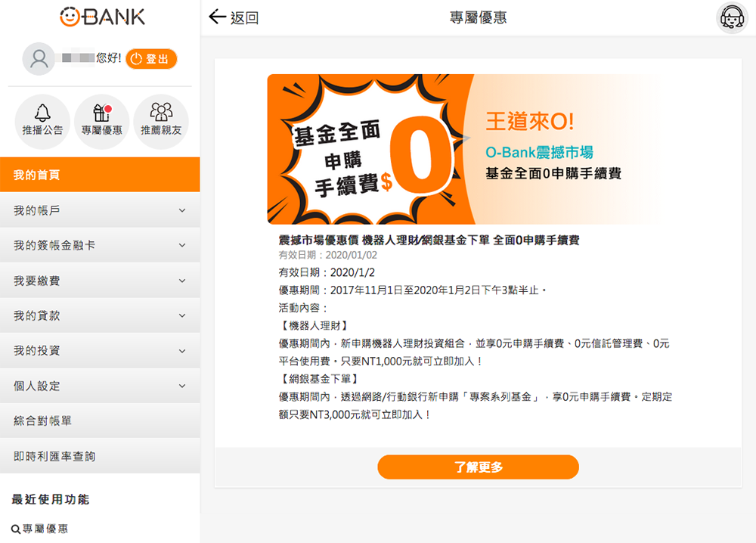
Task: Click the 了解更多 button
Action: pos(478,467)
